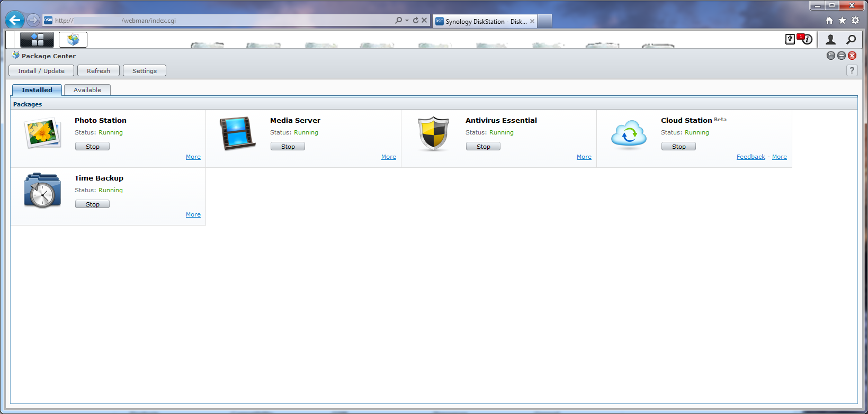The image size is (868, 414).
Task: Click the Time Backup title text
Action: (99, 178)
